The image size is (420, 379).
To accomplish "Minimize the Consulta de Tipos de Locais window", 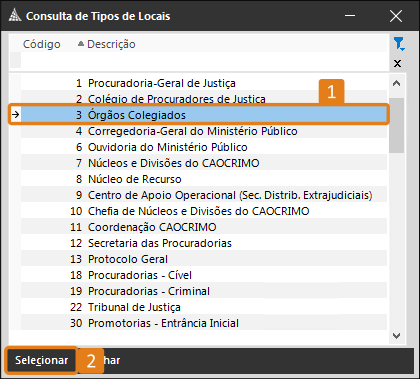I will (x=350, y=16).
